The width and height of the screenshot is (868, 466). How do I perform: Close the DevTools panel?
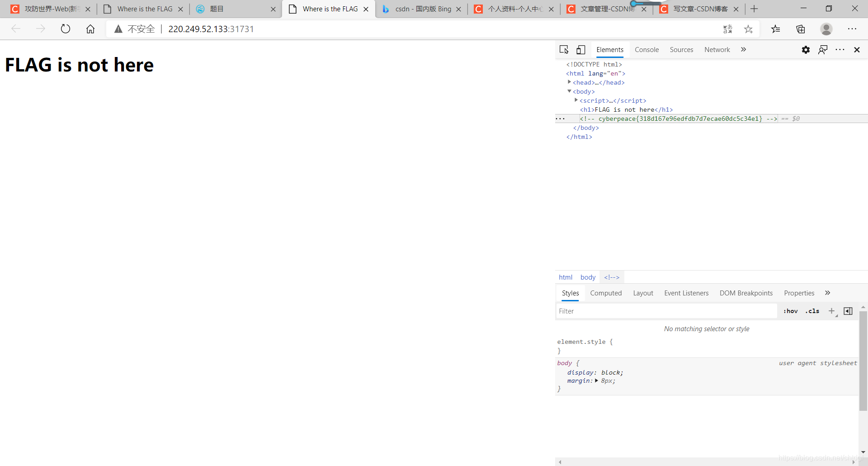click(x=857, y=50)
